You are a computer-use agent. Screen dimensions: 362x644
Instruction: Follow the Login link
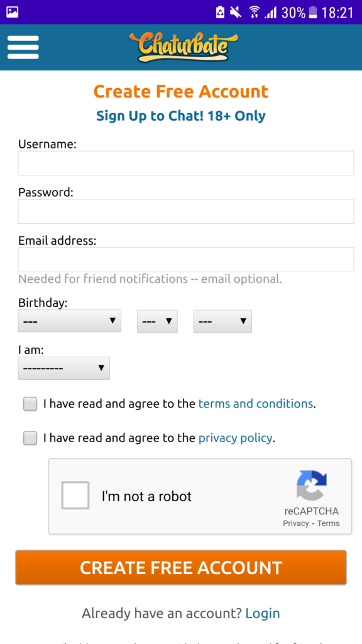[263, 613]
